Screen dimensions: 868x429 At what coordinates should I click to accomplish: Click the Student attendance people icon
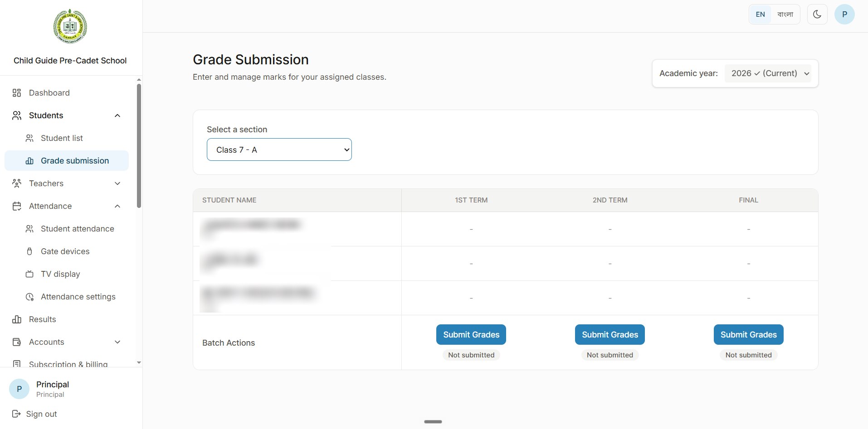[x=29, y=229]
